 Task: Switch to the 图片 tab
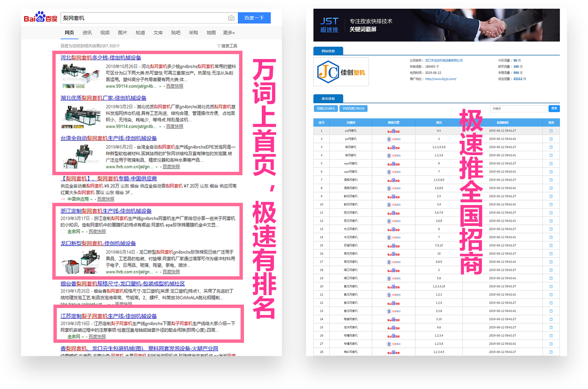tap(123, 33)
